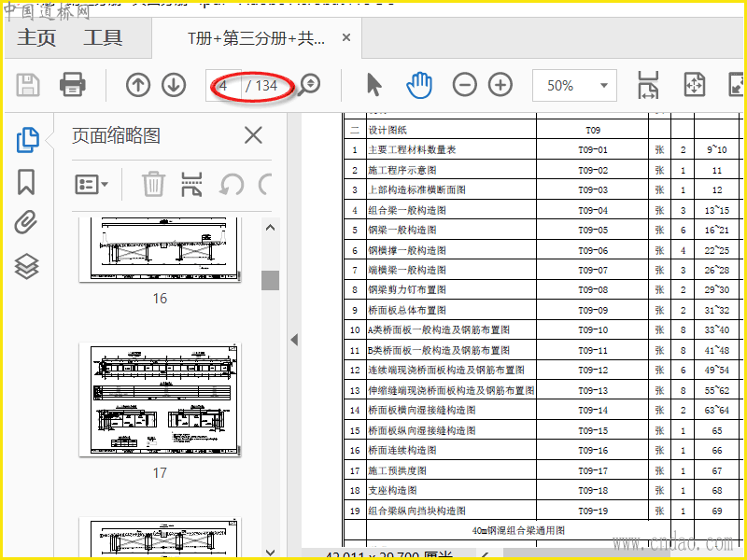Open thumbnail options menu dropdown
Screen dimensions: 747x560
pos(91,184)
